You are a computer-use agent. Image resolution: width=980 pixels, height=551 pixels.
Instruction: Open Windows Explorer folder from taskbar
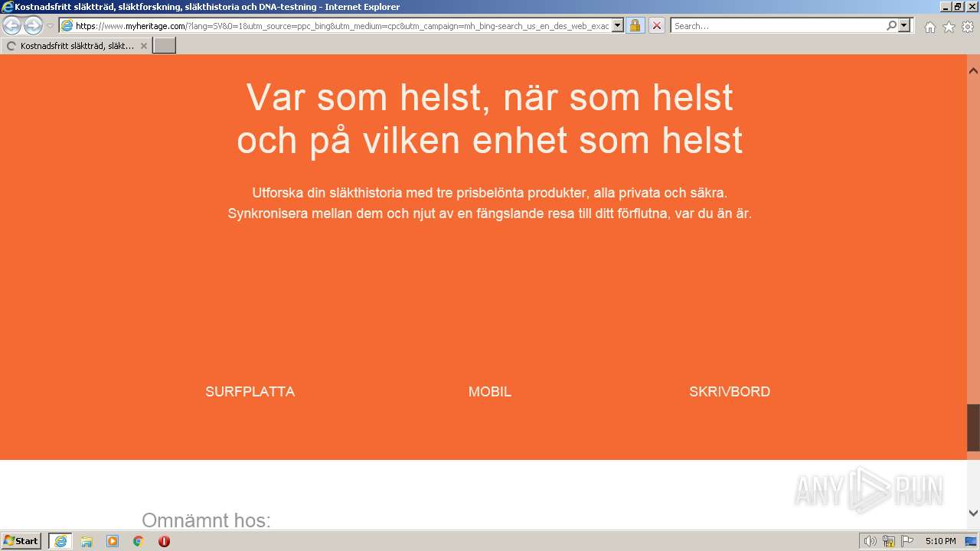click(87, 541)
